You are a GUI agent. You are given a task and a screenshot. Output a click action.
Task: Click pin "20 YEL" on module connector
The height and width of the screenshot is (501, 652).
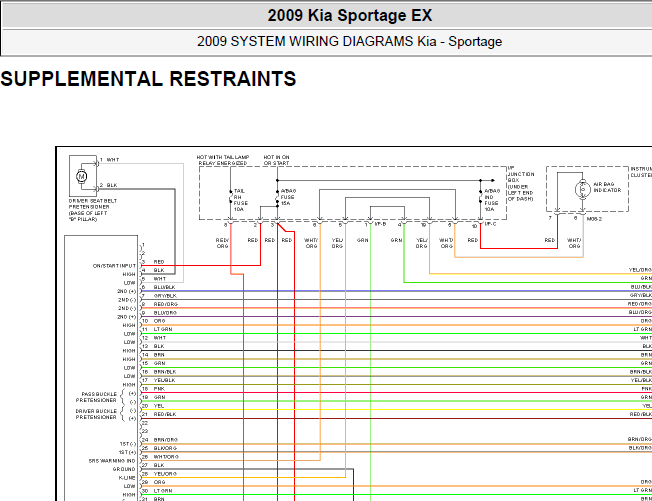[153, 406]
